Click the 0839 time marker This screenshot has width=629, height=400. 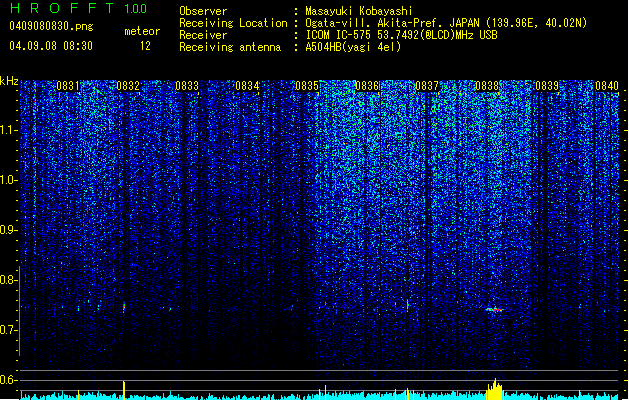(547, 85)
